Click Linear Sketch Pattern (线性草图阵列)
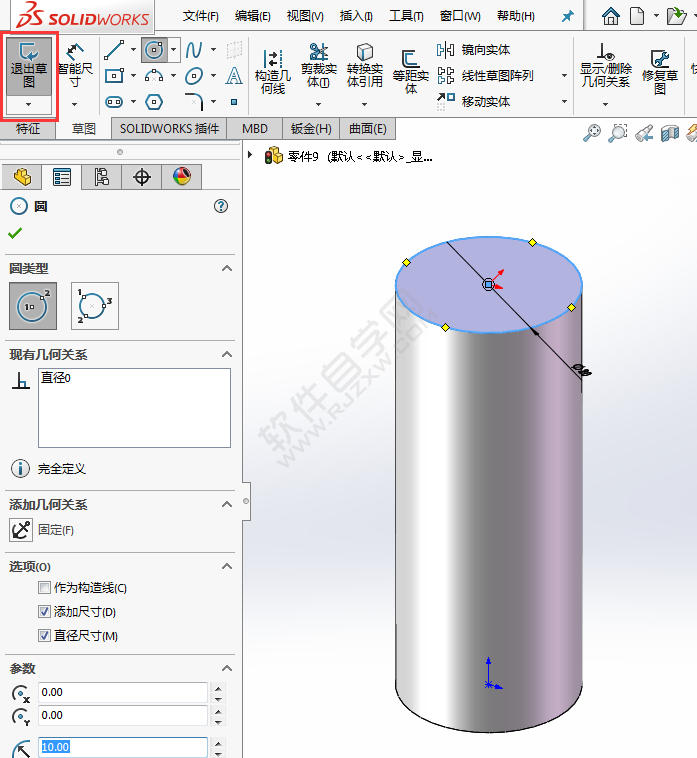This screenshot has height=758, width=697. (485, 76)
